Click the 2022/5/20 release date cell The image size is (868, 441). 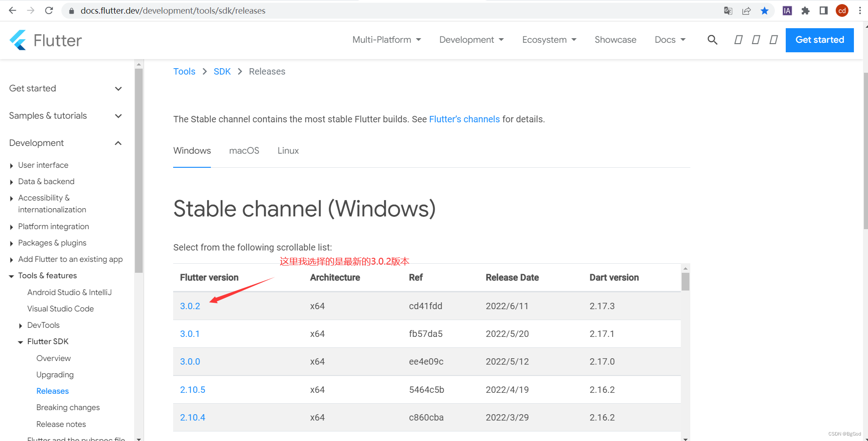click(507, 334)
